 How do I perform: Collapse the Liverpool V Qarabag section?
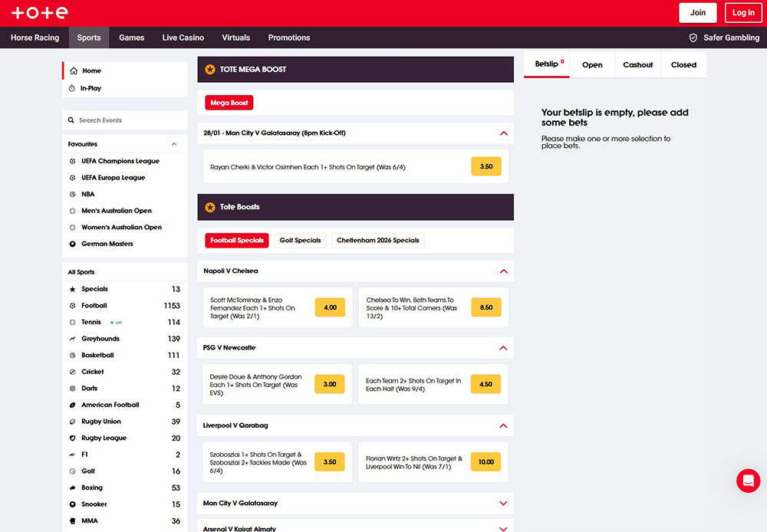pyautogui.click(x=503, y=425)
